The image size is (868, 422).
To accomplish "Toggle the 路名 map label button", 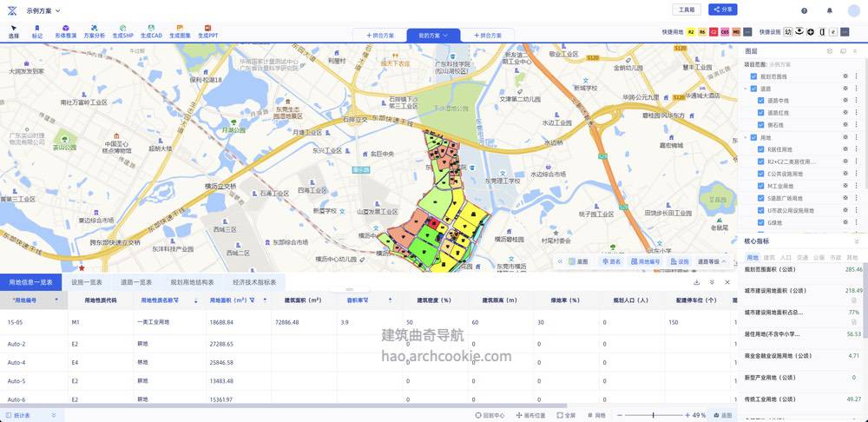I will pos(611,261).
